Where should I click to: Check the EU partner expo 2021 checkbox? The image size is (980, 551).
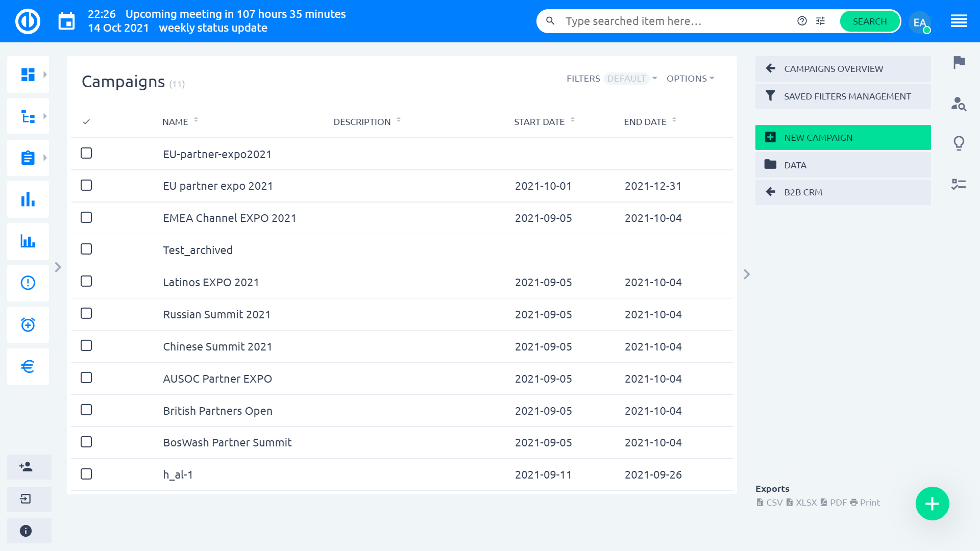pyautogui.click(x=86, y=185)
